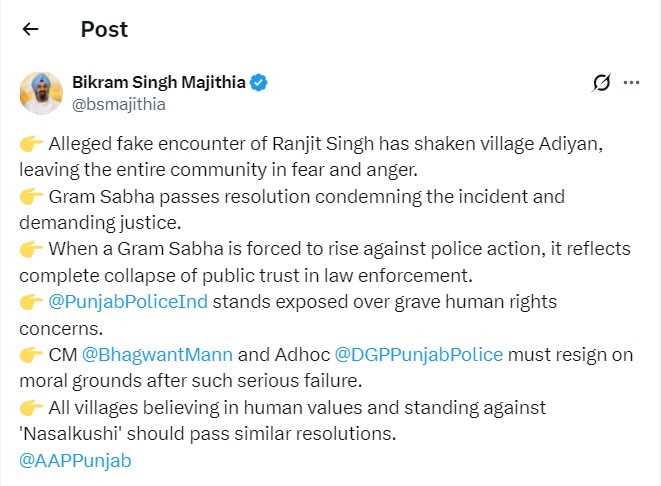
Task: Open the @DGPPunjabPolice mention
Action: pos(418,353)
